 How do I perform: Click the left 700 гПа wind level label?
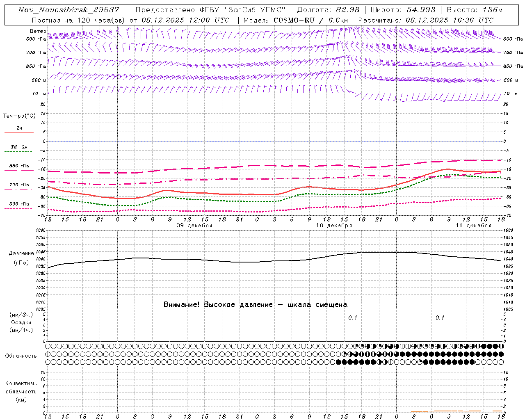tap(36, 52)
